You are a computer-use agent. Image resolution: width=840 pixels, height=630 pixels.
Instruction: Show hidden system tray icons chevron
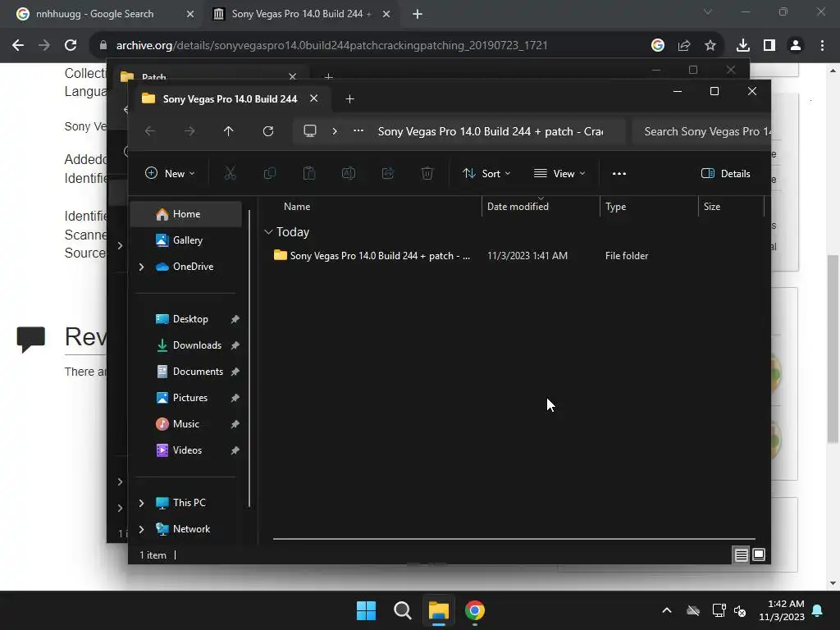click(x=666, y=610)
